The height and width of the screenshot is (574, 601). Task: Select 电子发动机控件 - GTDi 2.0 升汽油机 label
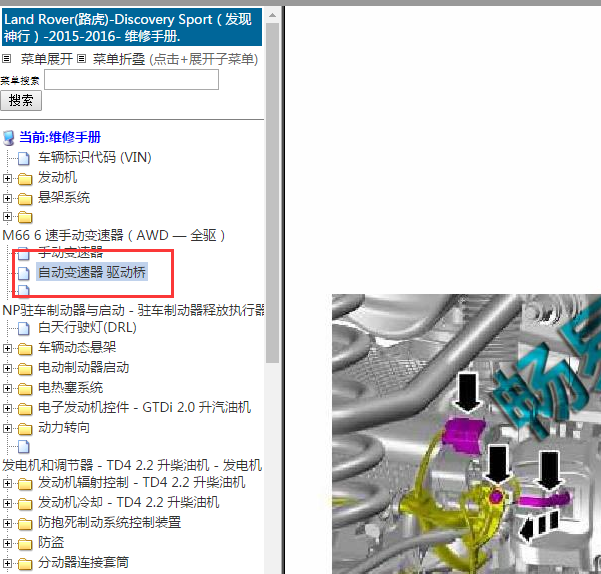145,407
